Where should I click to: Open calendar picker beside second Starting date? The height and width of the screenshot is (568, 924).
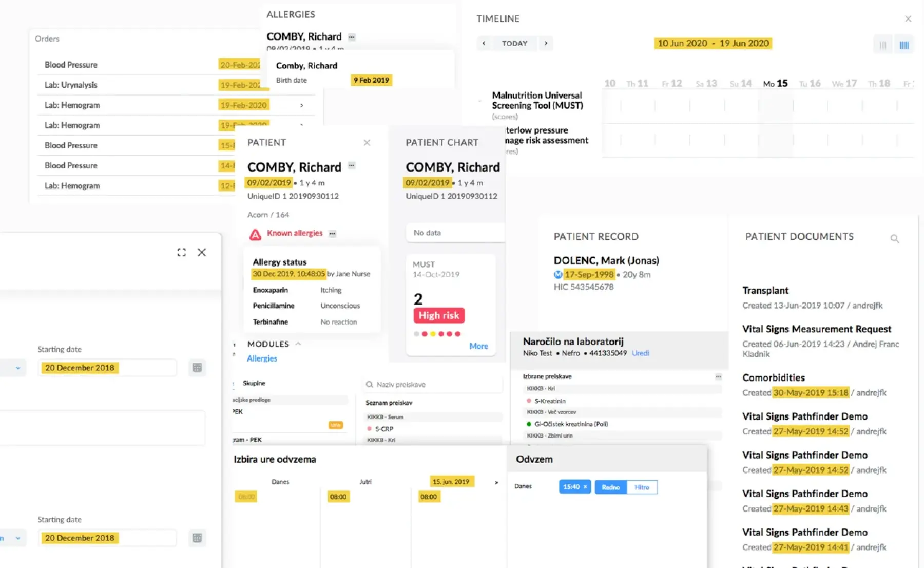click(x=197, y=538)
